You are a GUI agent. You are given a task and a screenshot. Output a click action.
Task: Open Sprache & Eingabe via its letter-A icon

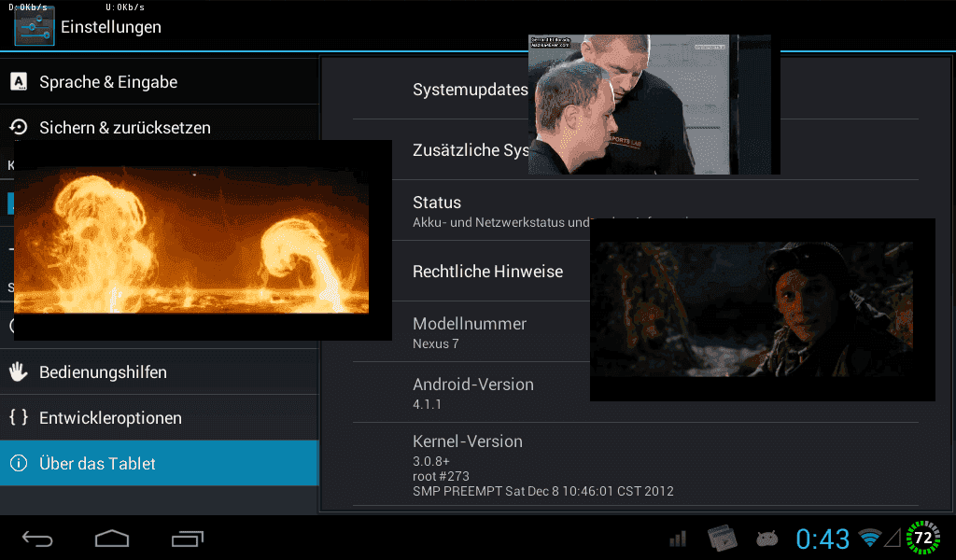point(19,81)
